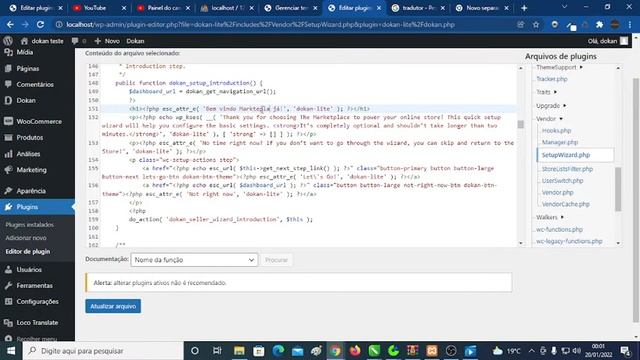Open Vendor.php file
The image size is (640, 360).
[x=558, y=193]
